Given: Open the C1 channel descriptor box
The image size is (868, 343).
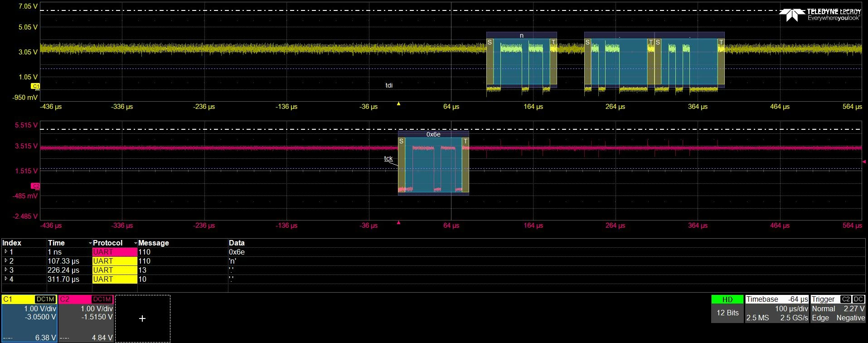Looking at the screenshot, I should 29,318.
